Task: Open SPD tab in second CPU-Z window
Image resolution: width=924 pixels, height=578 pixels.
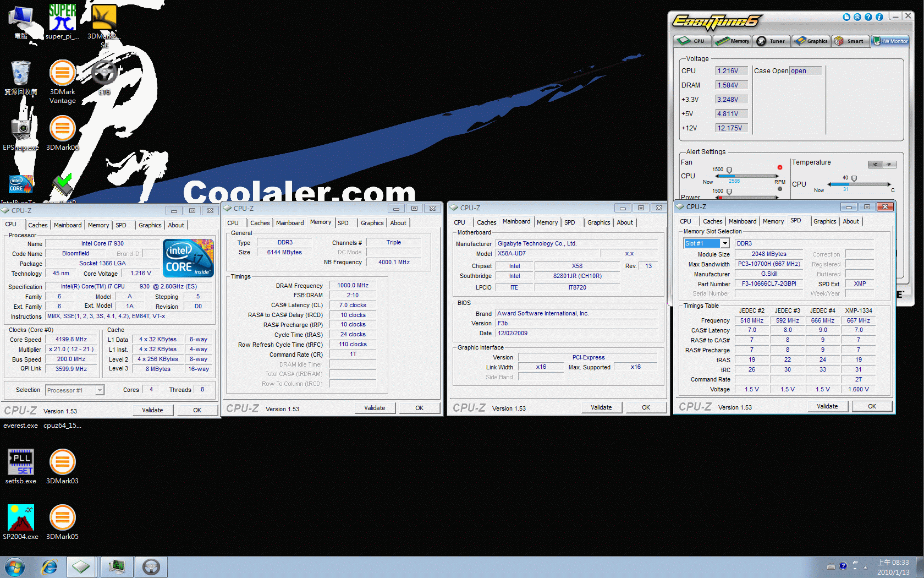Action: click(x=343, y=223)
